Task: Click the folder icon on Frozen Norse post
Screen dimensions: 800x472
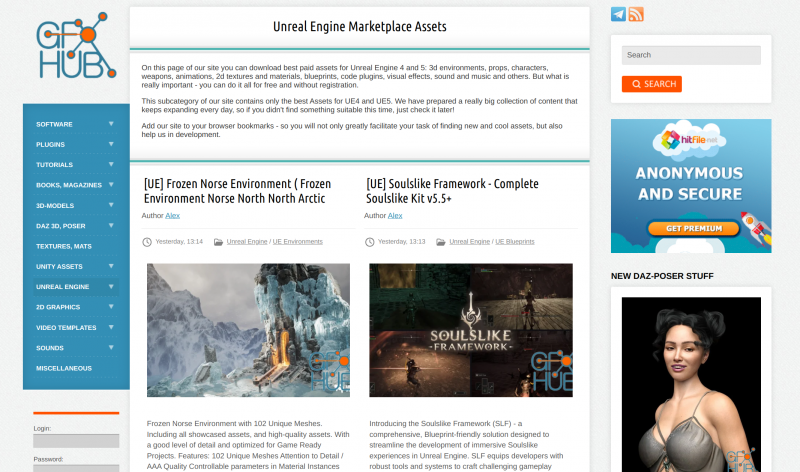Action: click(x=217, y=241)
